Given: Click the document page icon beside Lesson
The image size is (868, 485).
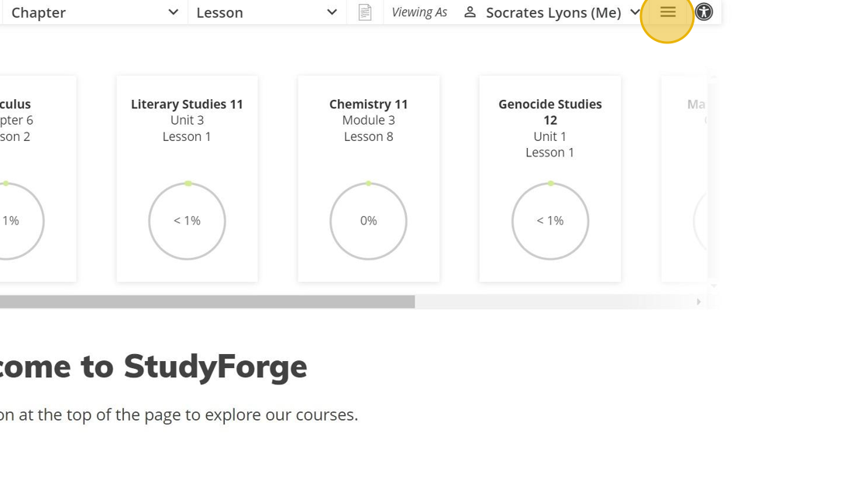Looking at the screenshot, I should 365,12.
